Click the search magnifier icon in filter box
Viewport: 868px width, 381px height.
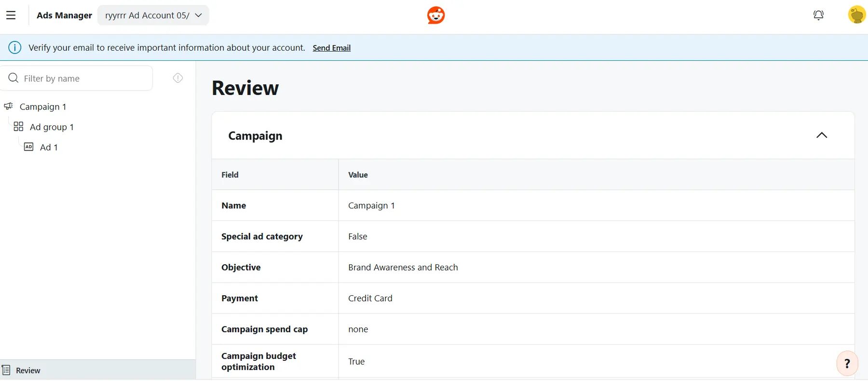point(14,78)
